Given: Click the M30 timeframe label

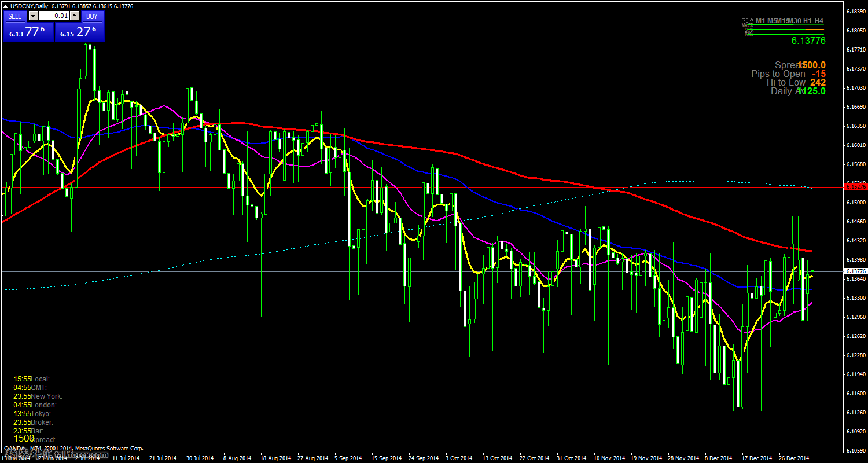Looking at the screenshot, I should (794, 20).
